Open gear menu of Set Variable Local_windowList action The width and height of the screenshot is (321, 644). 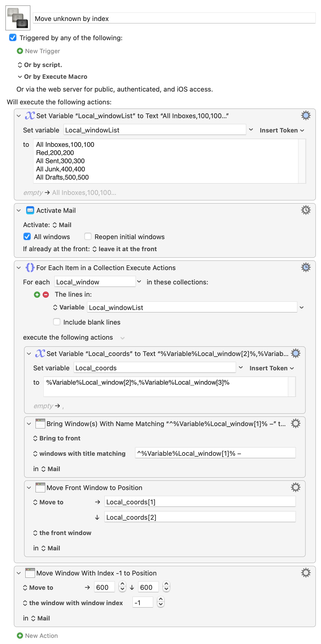coord(306,116)
